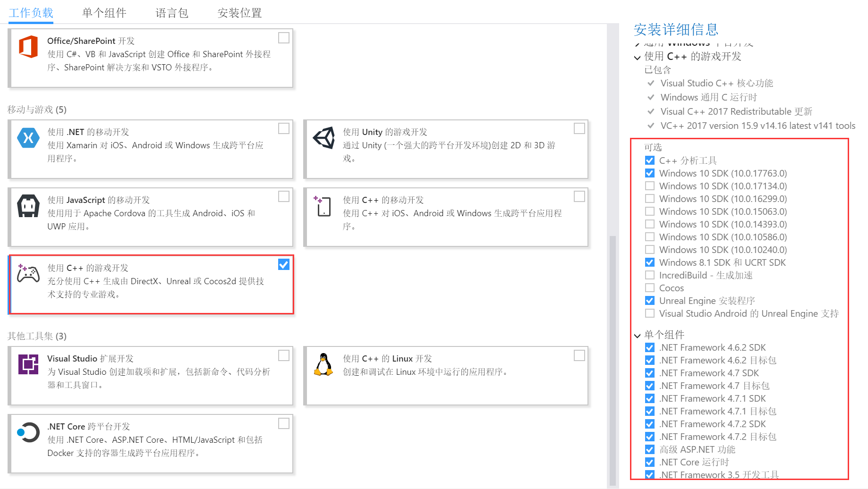Click the Apache Cordova robot icon

pyautogui.click(x=28, y=206)
